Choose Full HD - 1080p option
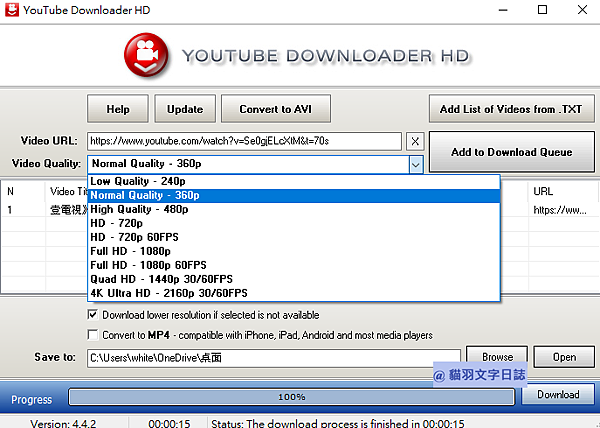The width and height of the screenshot is (600, 428). pyautogui.click(x=293, y=251)
